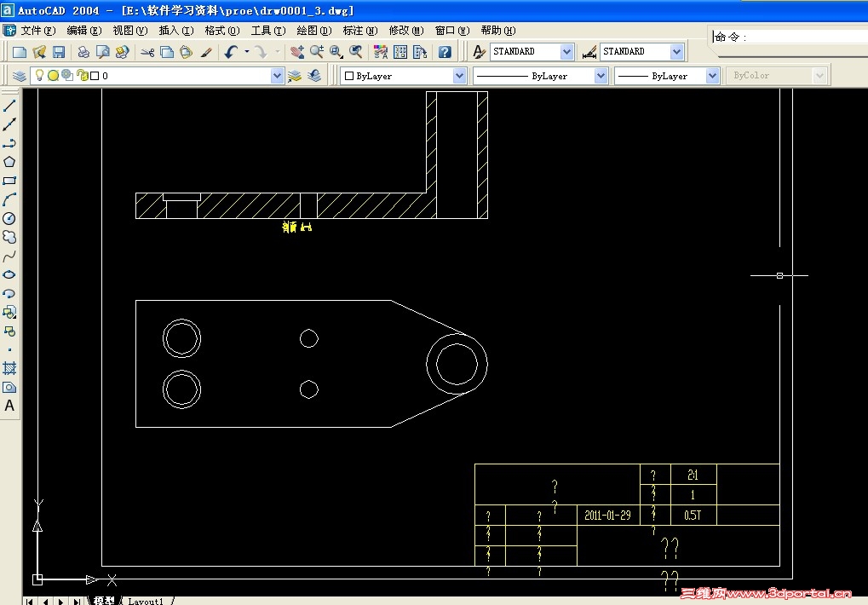Open the 绘图(D) menu
The width and height of the screenshot is (868, 605).
point(313,31)
